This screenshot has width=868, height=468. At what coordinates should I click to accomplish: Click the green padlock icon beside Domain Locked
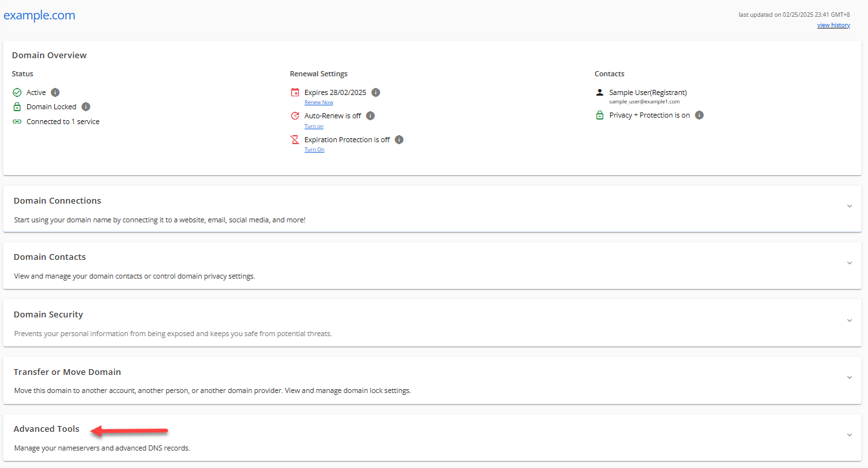(x=17, y=107)
